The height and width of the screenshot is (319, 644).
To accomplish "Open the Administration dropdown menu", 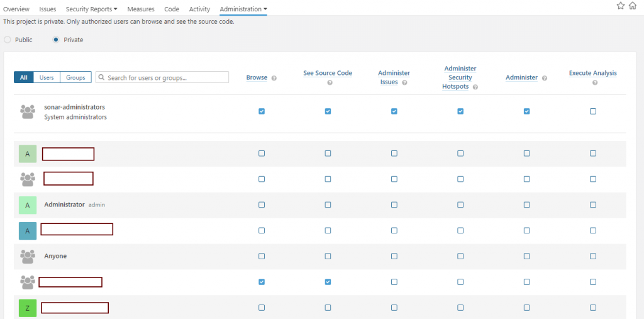I will tap(243, 9).
